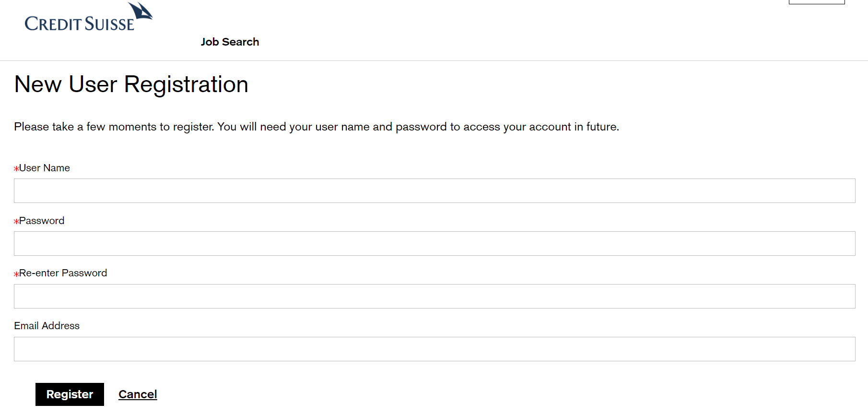The height and width of the screenshot is (416, 868).
Task: Open the Job Search menu item
Action: (230, 42)
